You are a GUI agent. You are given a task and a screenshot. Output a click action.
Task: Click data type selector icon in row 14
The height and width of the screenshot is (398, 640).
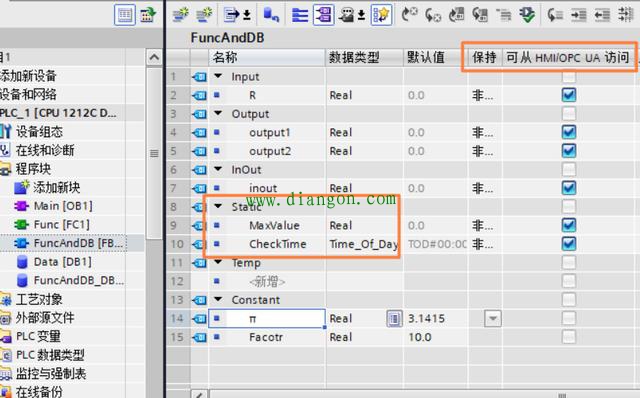tap(393, 318)
